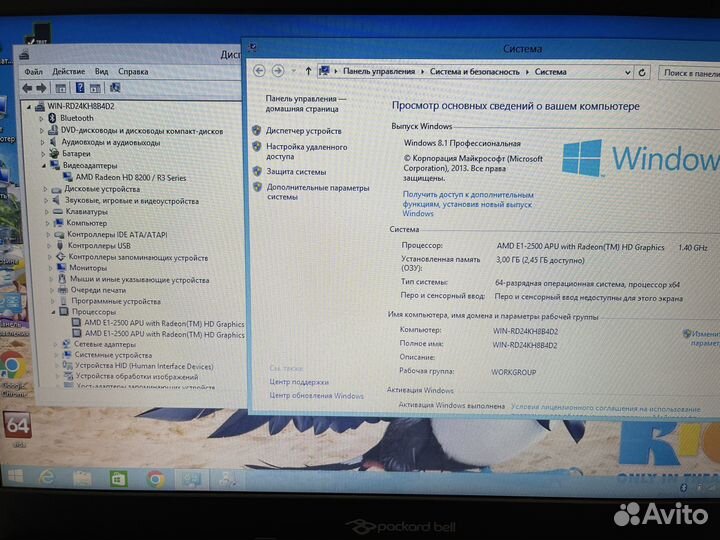Select Устройства HID (Human Interface Devices)
Image resolution: width=720 pixels, height=540 pixels.
[144, 366]
